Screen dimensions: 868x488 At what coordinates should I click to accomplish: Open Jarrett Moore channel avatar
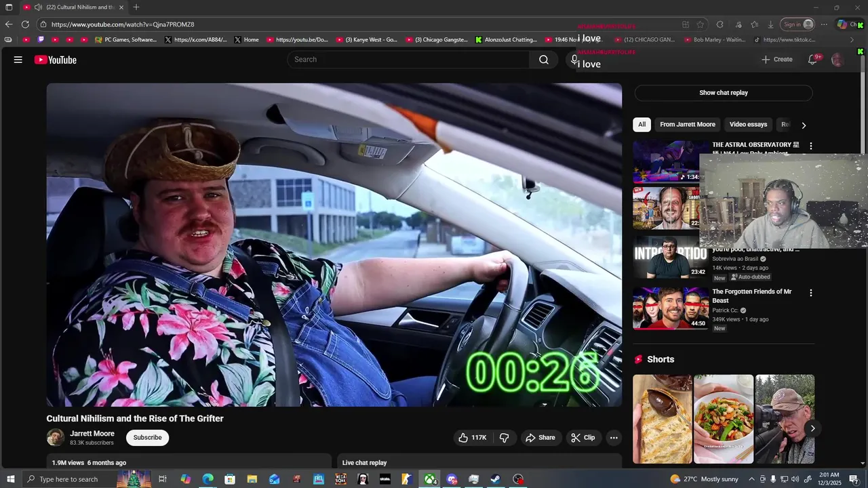(56, 438)
